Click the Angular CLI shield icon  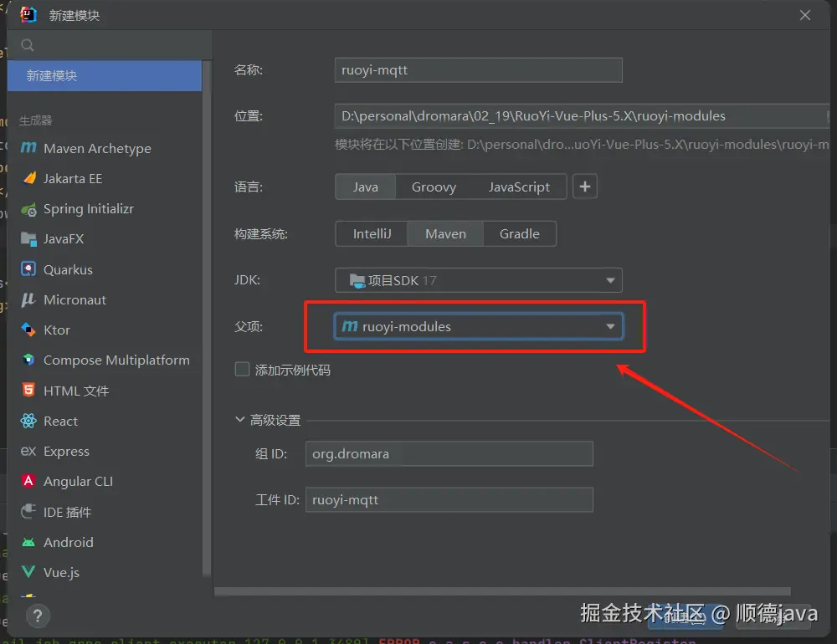coord(28,481)
